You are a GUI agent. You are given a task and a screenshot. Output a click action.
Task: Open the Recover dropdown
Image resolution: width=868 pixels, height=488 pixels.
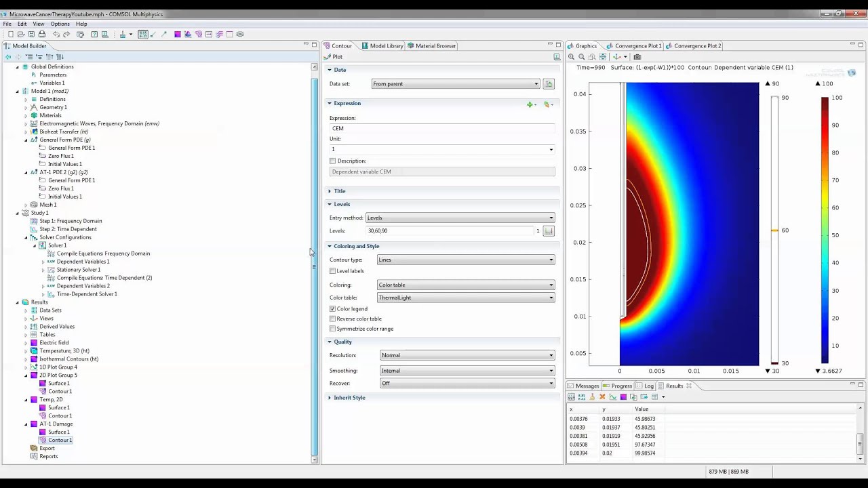pos(467,383)
